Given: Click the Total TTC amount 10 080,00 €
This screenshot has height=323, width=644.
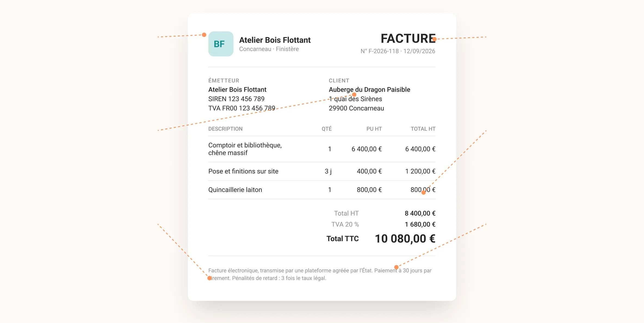Looking at the screenshot, I should [405, 239].
